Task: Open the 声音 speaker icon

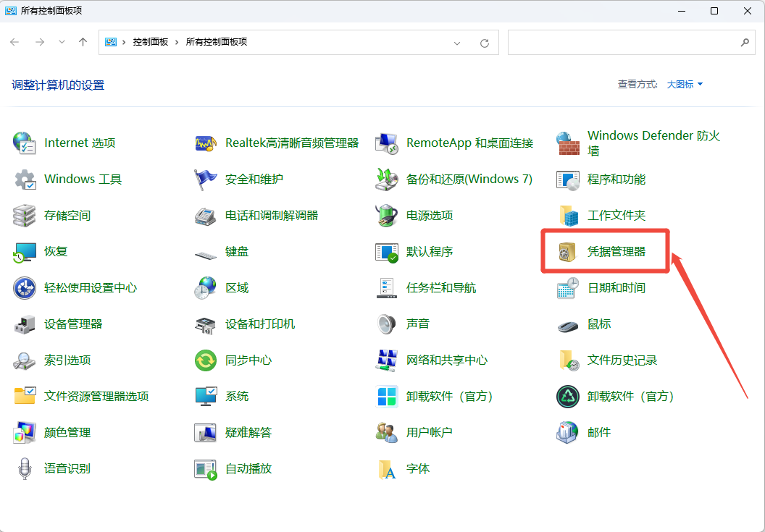Action: pyautogui.click(x=386, y=324)
